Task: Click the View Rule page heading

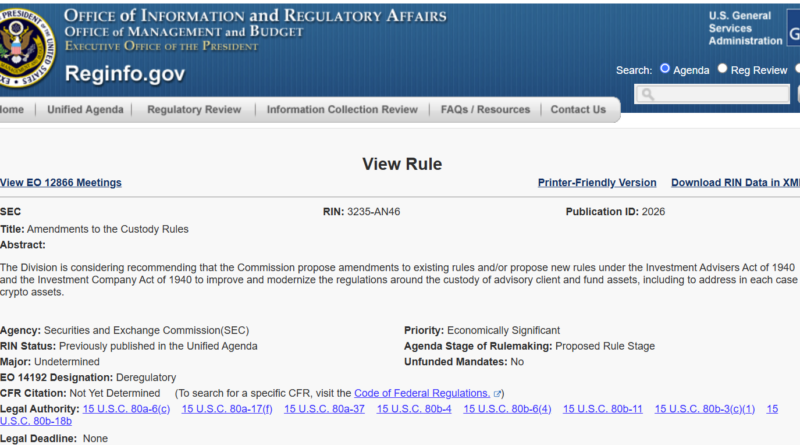Action: (402, 164)
